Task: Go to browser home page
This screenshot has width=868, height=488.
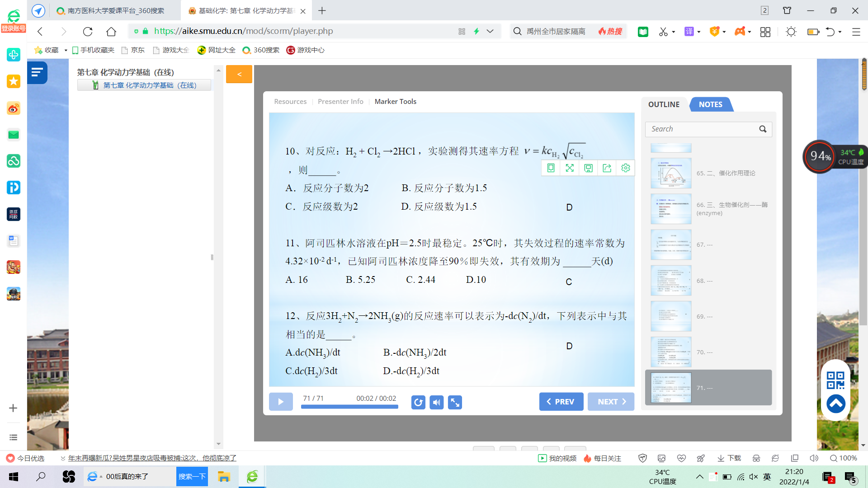Action: coord(111,31)
